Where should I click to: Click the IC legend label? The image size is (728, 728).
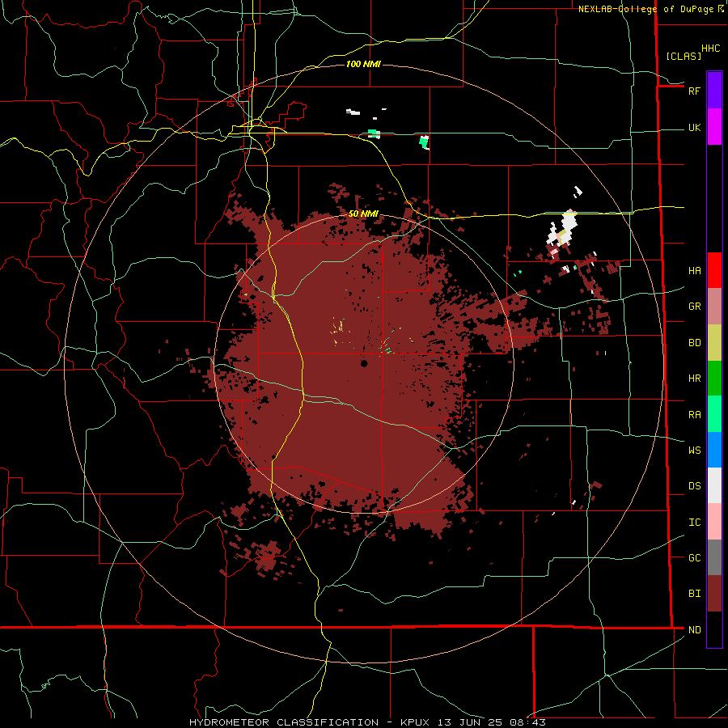pos(694,523)
